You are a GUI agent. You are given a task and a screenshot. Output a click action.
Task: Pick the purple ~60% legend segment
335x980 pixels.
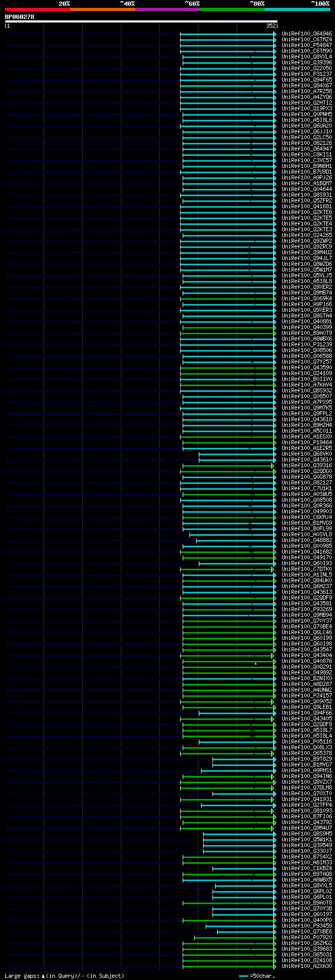click(167, 9)
